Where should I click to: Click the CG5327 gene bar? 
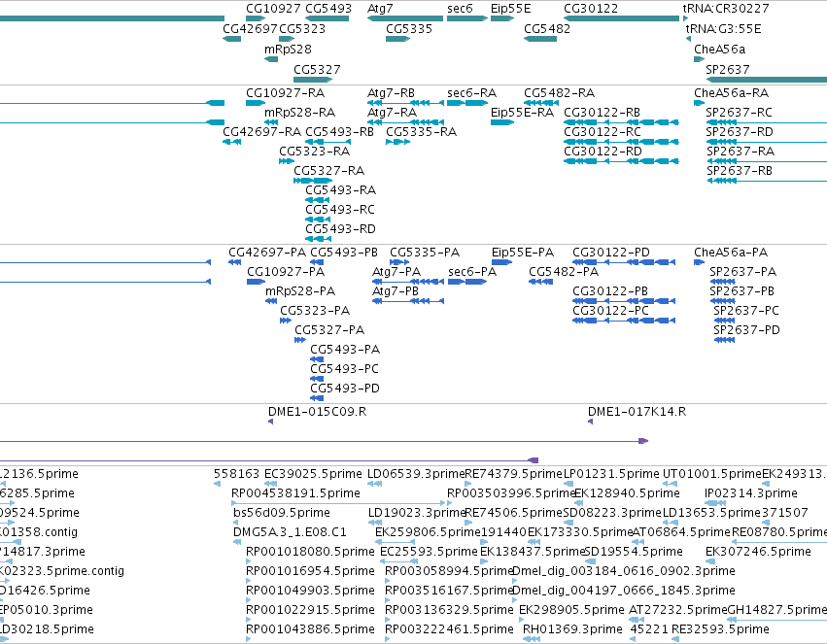[x=313, y=80]
